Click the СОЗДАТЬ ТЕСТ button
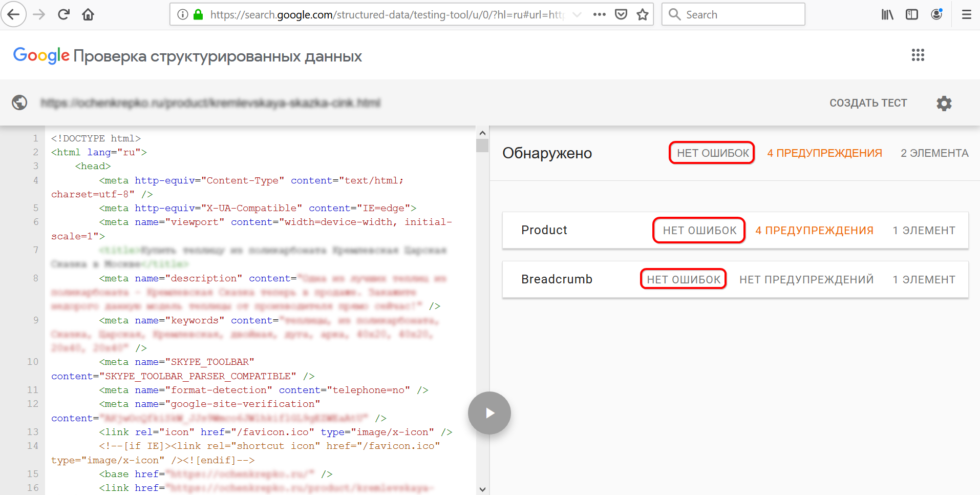Screen dimensions: 980x495 (x=868, y=103)
